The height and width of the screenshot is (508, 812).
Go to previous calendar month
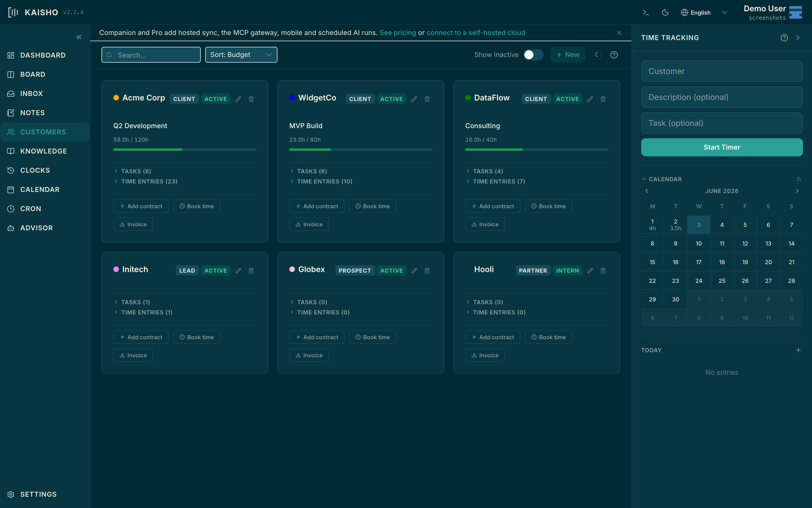[x=647, y=191]
